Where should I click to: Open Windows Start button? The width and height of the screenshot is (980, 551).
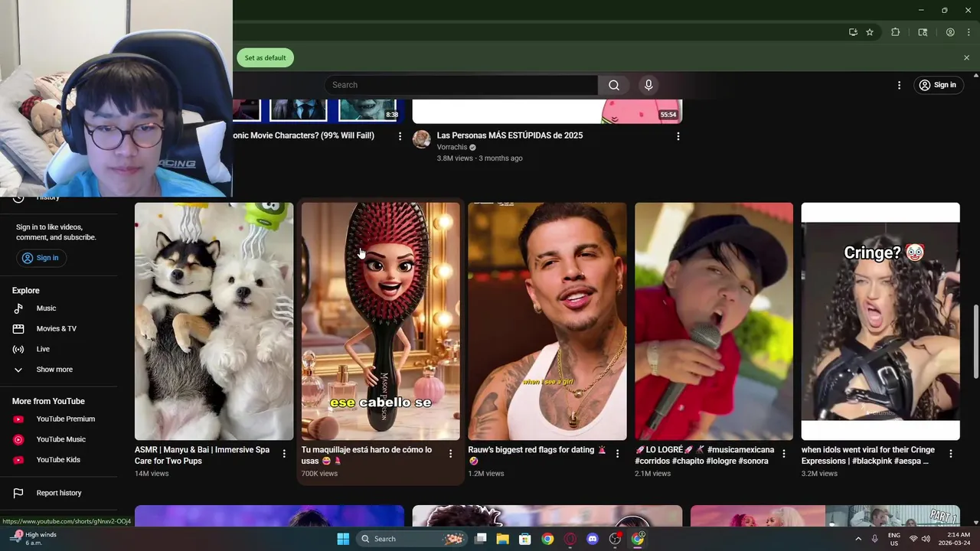click(x=343, y=539)
